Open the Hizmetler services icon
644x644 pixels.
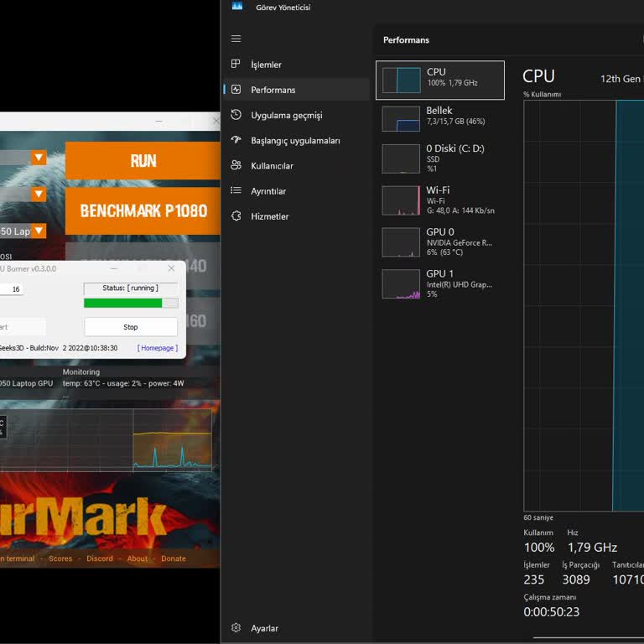pos(236,216)
